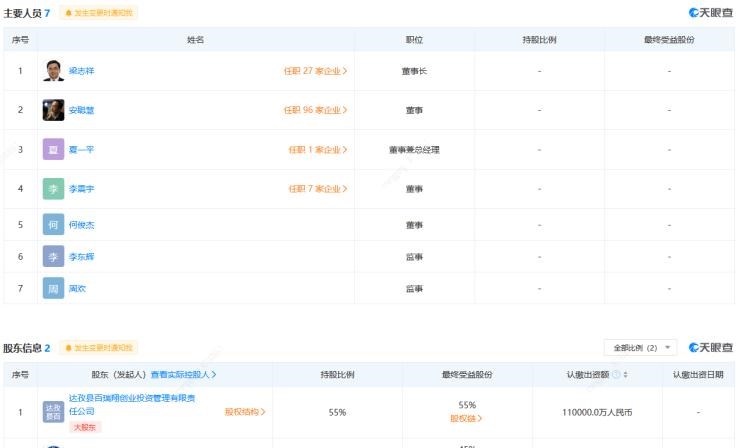This screenshot has width=744, height=448.
Task: Click the blue 何 avatar icon
Action: click(53, 224)
